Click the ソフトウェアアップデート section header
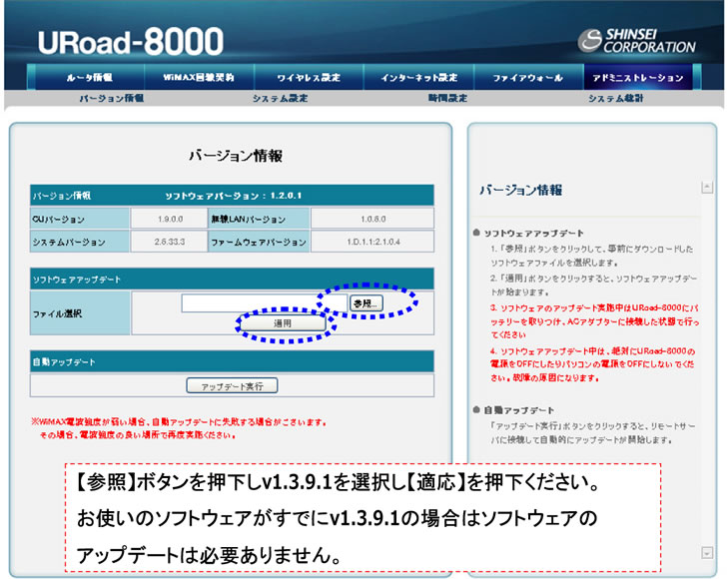This screenshot has width=728, height=579. tap(232, 280)
